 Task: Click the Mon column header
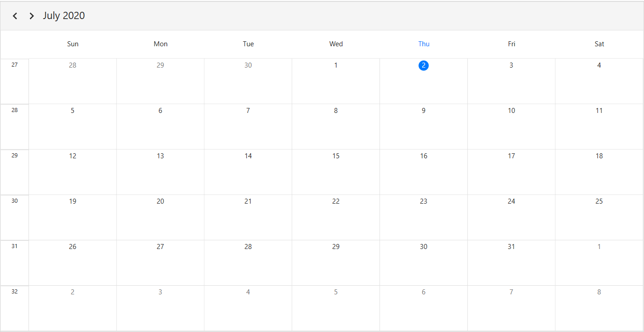(x=160, y=44)
